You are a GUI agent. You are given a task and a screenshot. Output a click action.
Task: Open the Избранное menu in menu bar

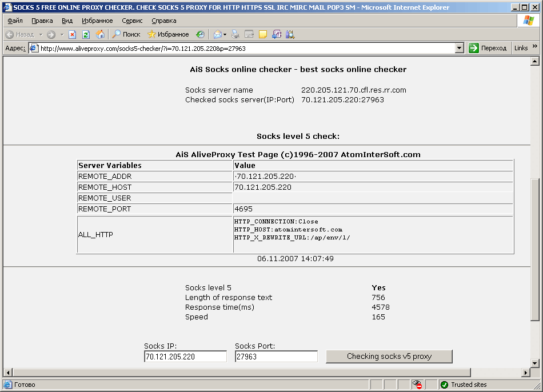(97, 21)
